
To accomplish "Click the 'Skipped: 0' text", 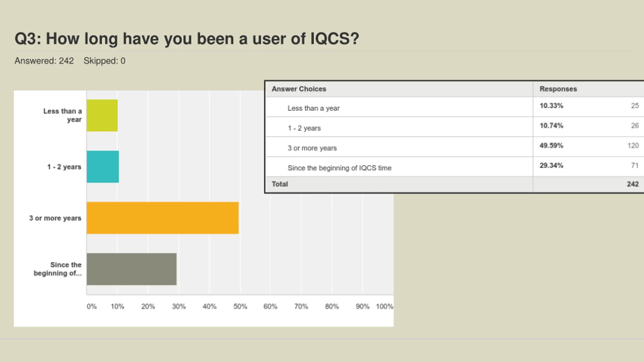I will (x=104, y=61).
